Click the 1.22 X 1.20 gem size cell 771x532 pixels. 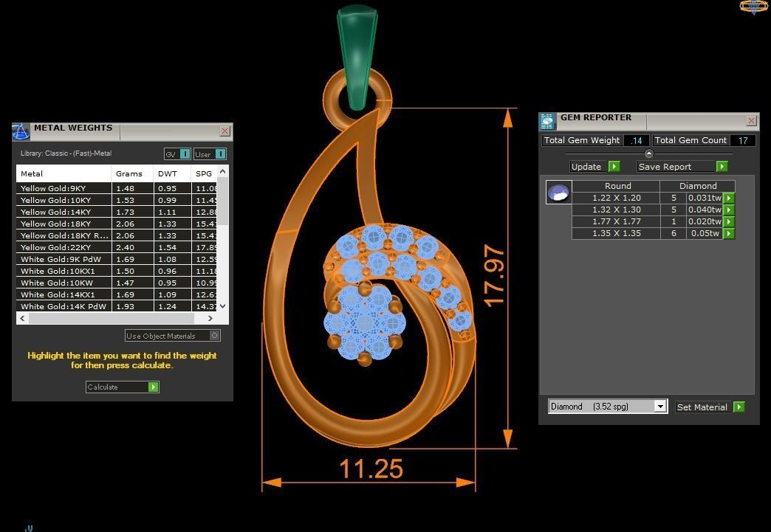[x=616, y=198]
